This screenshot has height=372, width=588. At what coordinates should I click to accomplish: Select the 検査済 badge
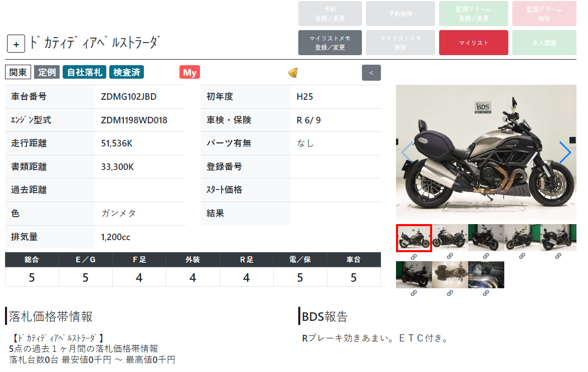pos(126,72)
